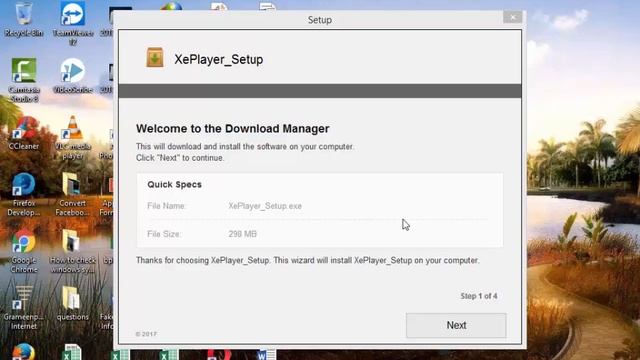This screenshot has height=360, width=640.
Task: Select the XePlayer_Setup.exe file name text
Action: click(x=265, y=206)
